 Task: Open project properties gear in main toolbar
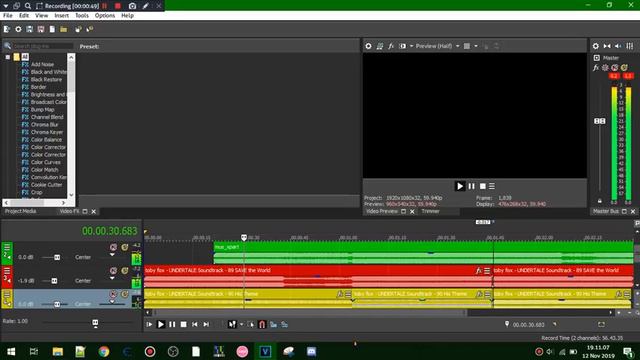tap(18, 29)
